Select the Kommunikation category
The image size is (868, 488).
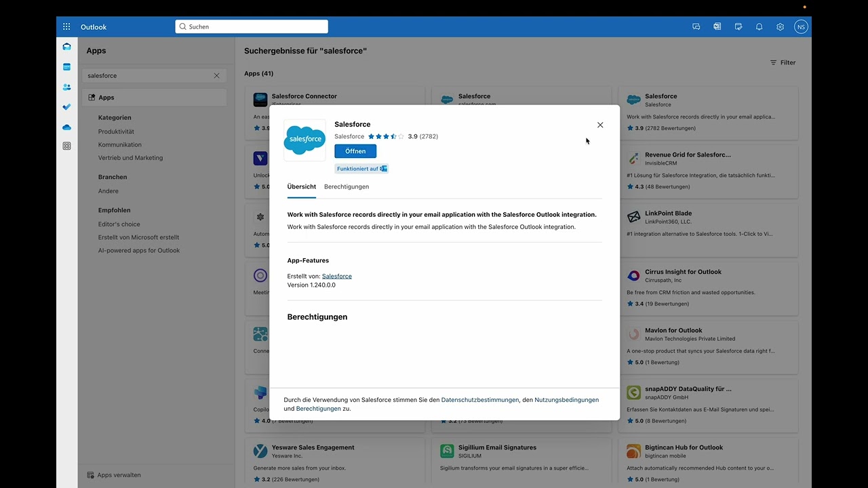pos(120,144)
